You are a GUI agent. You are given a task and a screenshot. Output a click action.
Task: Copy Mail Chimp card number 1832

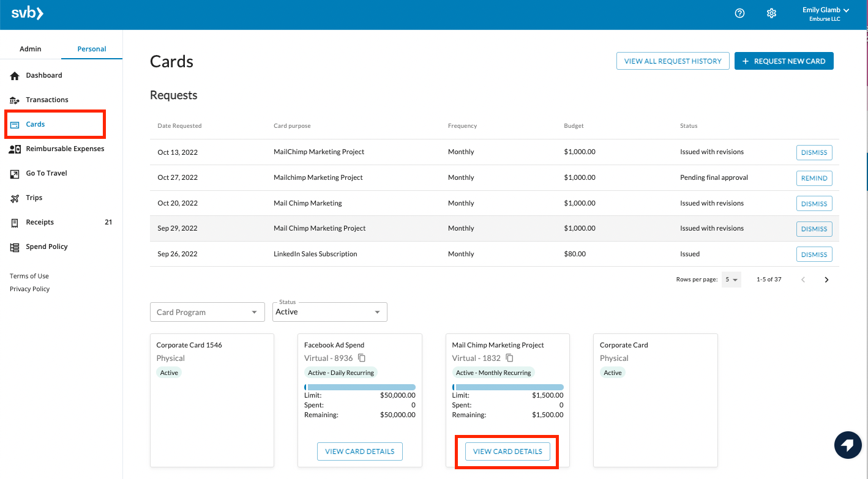pyautogui.click(x=509, y=358)
